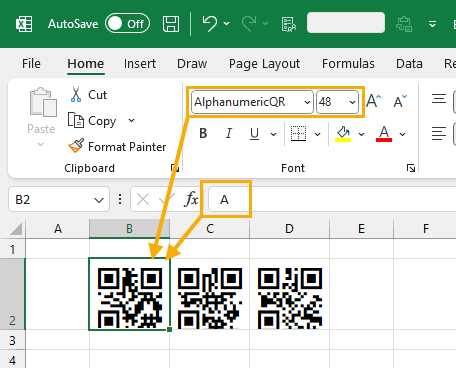The height and width of the screenshot is (368, 456).
Task: Decrease font size with smaller A
Action: tap(400, 101)
